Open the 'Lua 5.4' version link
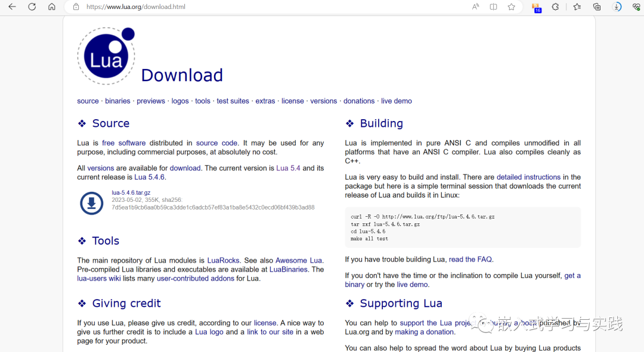This screenshot has height=352, width=644. [288, 168]
